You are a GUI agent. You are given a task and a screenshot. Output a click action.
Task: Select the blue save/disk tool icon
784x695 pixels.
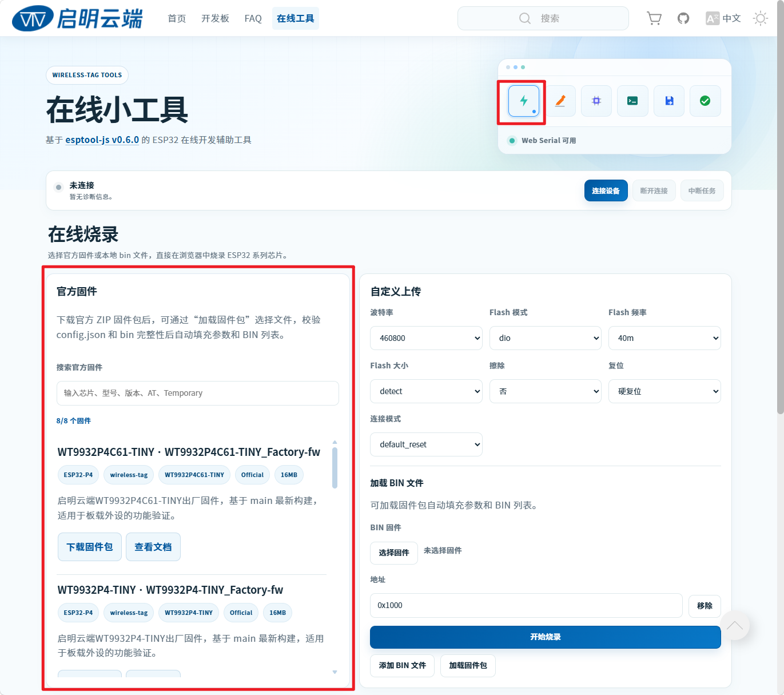(669, 101)
